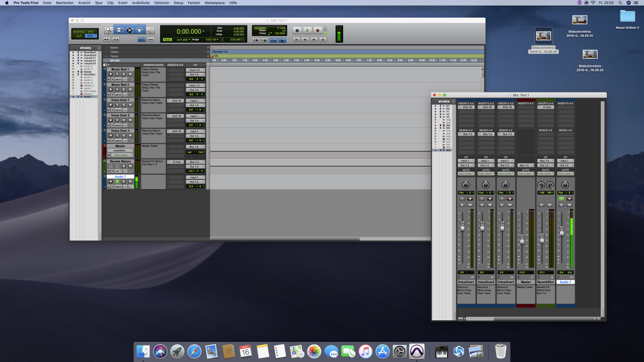Select the Zoom (magnifier) tool in Edit toolbar

[x=109, y=30]
